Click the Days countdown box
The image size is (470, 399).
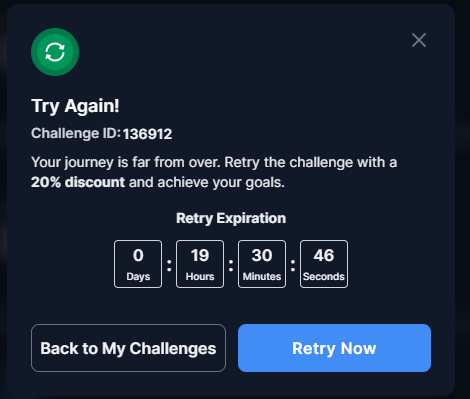point(138,264)
